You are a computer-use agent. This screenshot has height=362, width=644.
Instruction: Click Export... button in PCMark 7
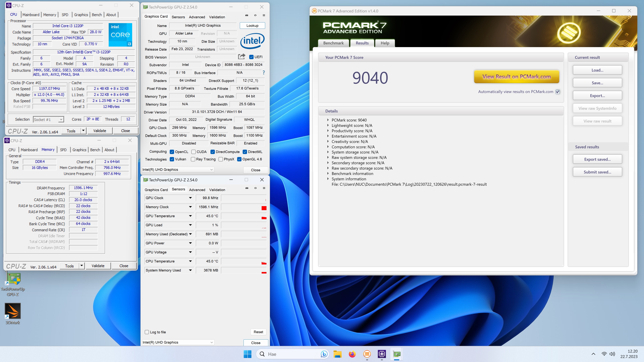[x=597, y=95]
